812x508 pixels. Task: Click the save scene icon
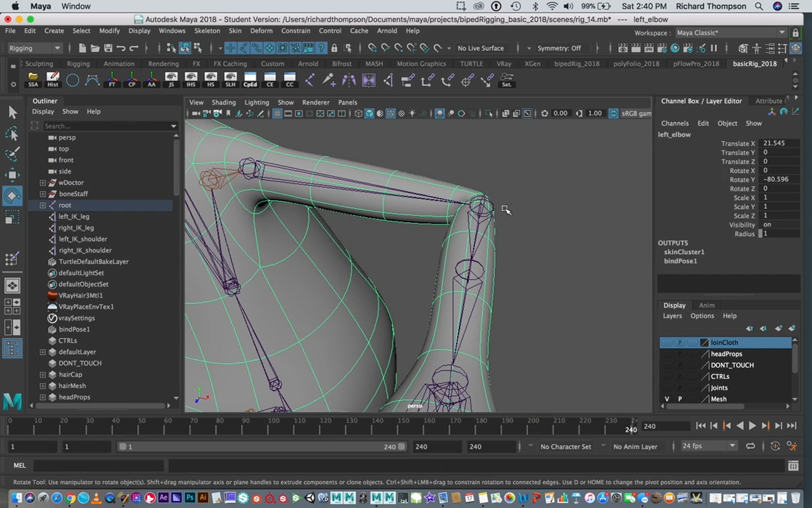tap(108, 48)
